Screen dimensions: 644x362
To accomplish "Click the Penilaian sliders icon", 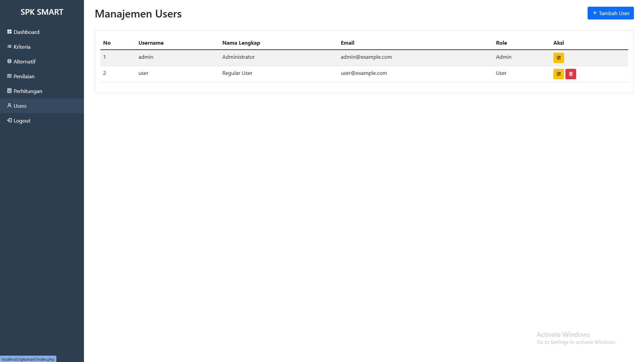I will (9, 76).
